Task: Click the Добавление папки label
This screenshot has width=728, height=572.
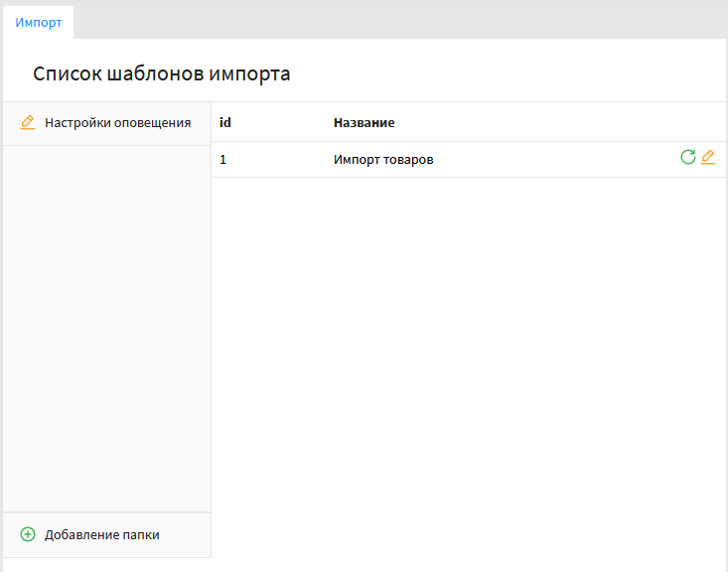Action: click(101, 534)
